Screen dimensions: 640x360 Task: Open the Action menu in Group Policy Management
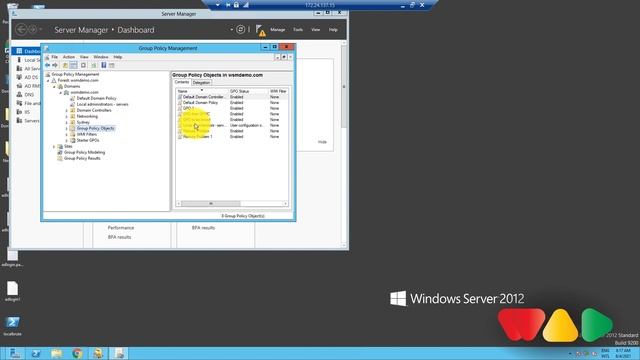click(x=69, y=57)
